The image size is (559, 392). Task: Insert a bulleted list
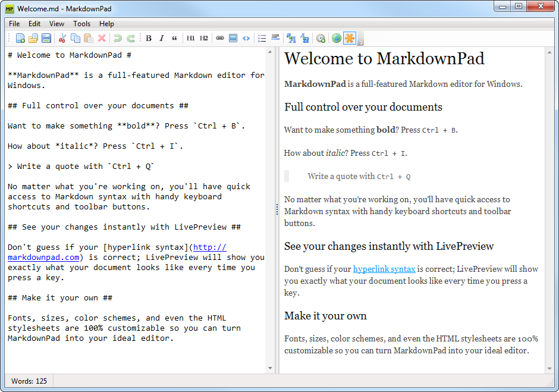[x=262, y=38]
